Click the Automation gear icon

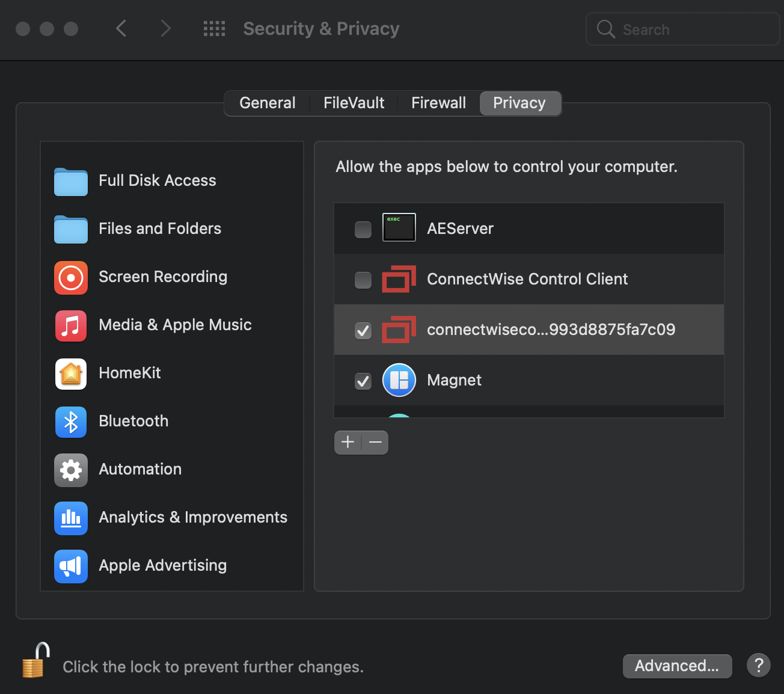coord(71,470)
